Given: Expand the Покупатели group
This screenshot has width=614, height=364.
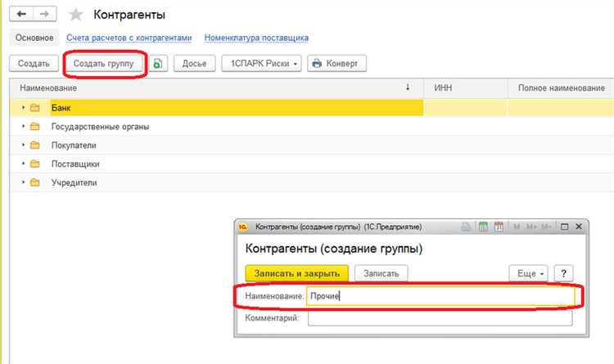Looking at the screenshot, I should 23,146.
